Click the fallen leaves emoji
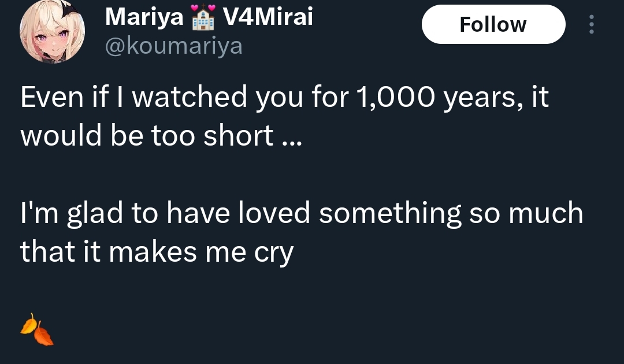Viewport: 624px width, 364px height. point(37,330)
